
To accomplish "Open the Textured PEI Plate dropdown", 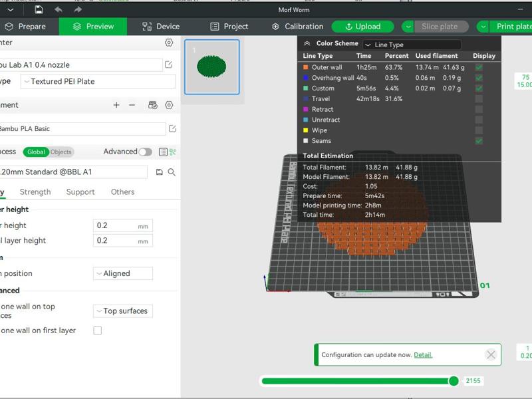I will point(98,81).
